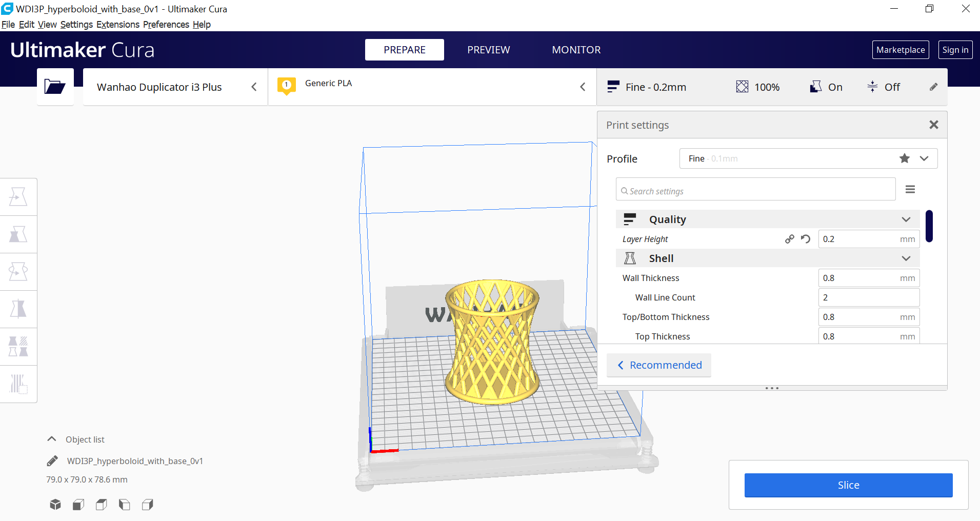The image size is (980, 521).
Task: Click the Search settings field
Action: [x=756, y=190]
